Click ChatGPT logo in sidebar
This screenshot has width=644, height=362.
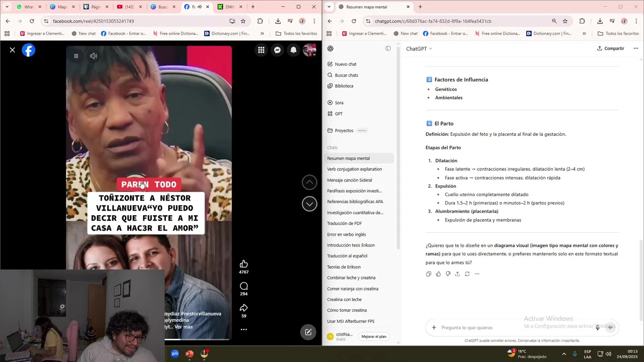pyautogui.click(x=331, y=49)
